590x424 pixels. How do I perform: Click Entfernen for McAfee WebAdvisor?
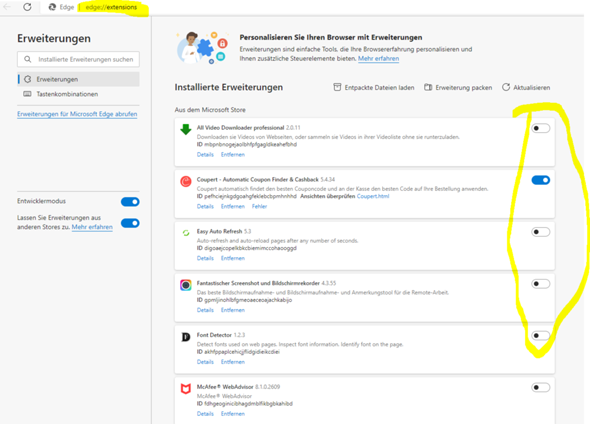click(x=233, y=414)
